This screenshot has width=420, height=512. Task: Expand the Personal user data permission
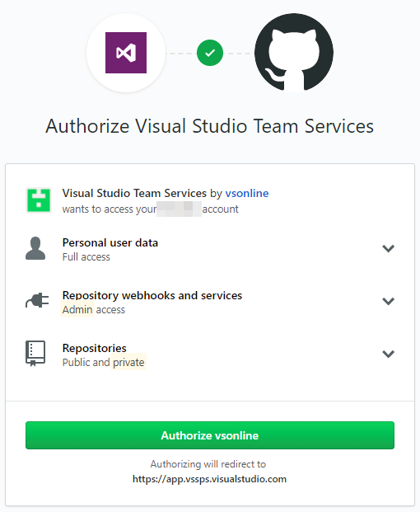click(x=389, y=248)
